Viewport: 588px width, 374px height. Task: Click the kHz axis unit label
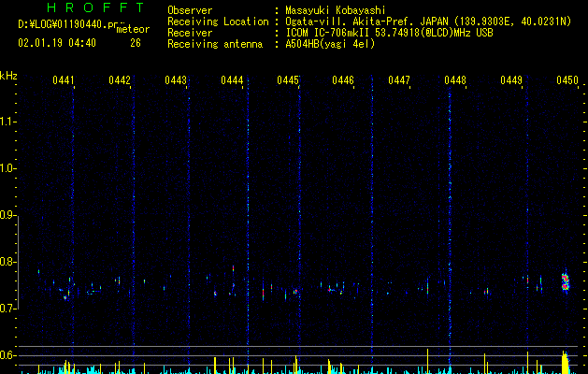[x=8, y=76]
